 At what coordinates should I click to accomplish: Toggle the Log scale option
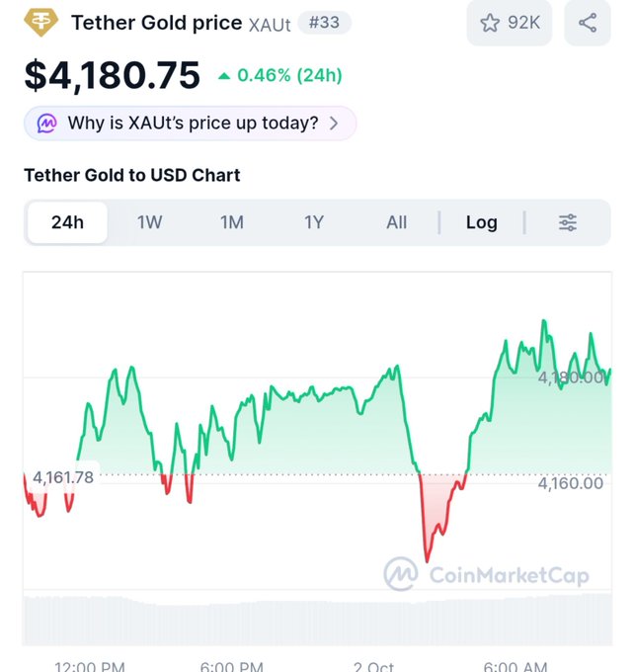(x=482, y=222)
